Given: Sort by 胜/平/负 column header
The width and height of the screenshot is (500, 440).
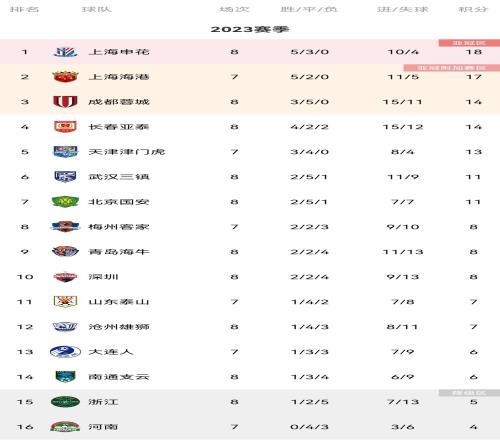Looking at the screenshot, I should [309, 9].
